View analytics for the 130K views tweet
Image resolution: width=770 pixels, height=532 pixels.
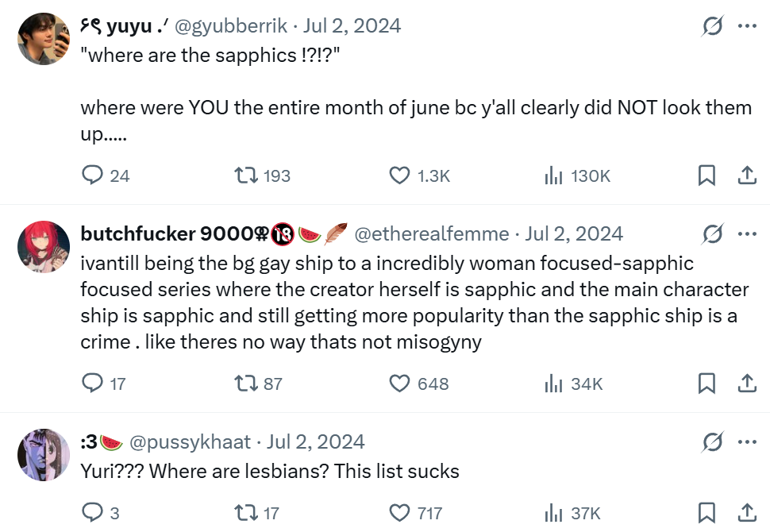pyautogui.click(x=553, y=175)
